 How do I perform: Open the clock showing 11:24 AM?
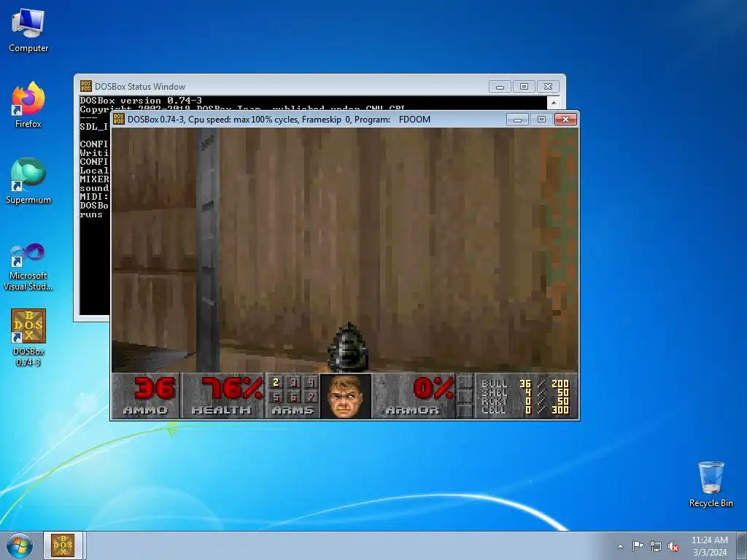(x=709, y=545)
